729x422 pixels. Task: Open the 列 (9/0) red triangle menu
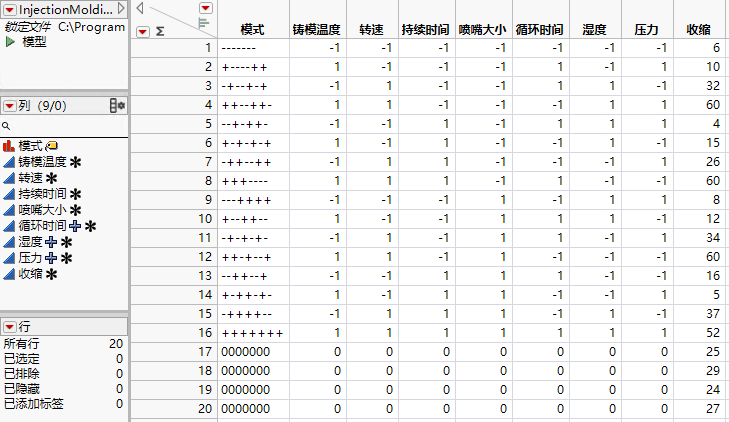coord(10,106)
